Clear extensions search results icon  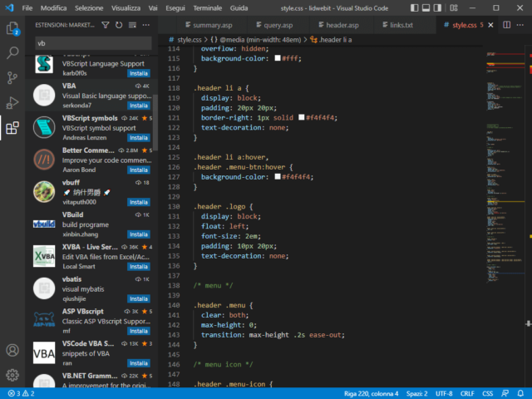132,25
